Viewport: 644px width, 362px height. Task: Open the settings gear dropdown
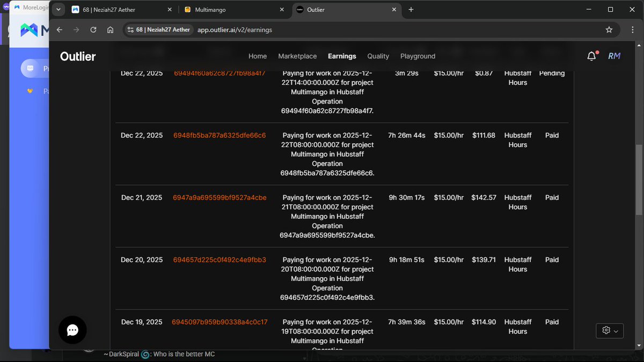[610, 331]
